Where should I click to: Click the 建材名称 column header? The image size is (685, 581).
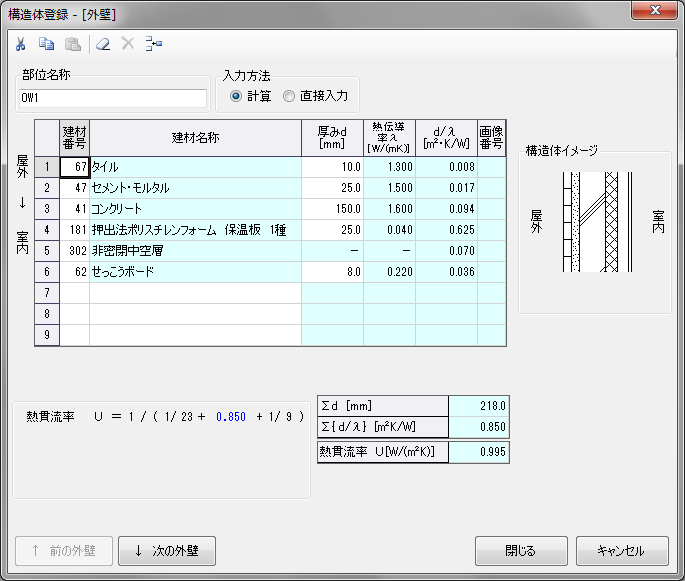(195, 137)
